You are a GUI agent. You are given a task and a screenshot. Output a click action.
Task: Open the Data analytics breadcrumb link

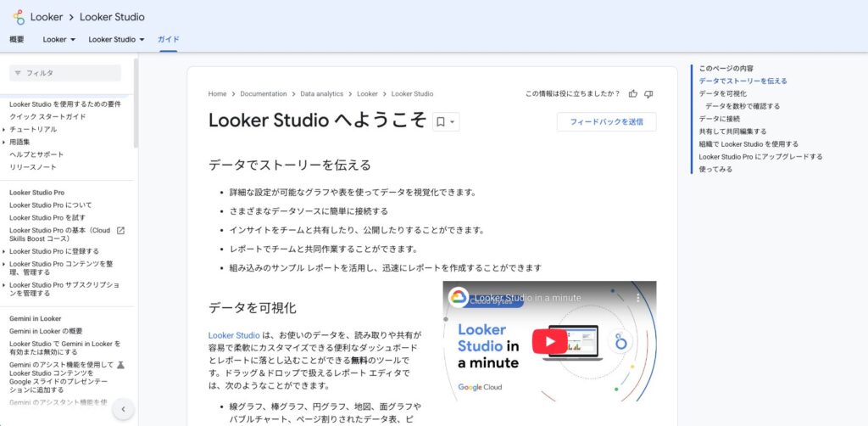click(x=321, y=94)
